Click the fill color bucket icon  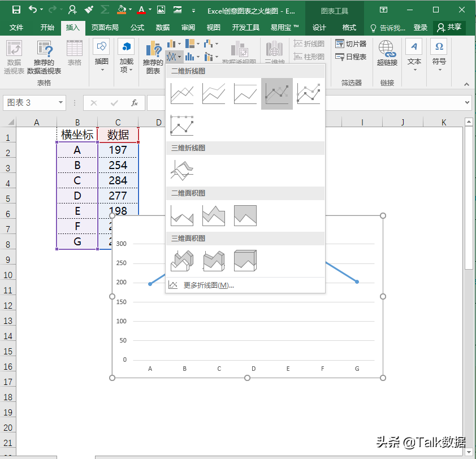pyautogui.click(x=122, y=10)
